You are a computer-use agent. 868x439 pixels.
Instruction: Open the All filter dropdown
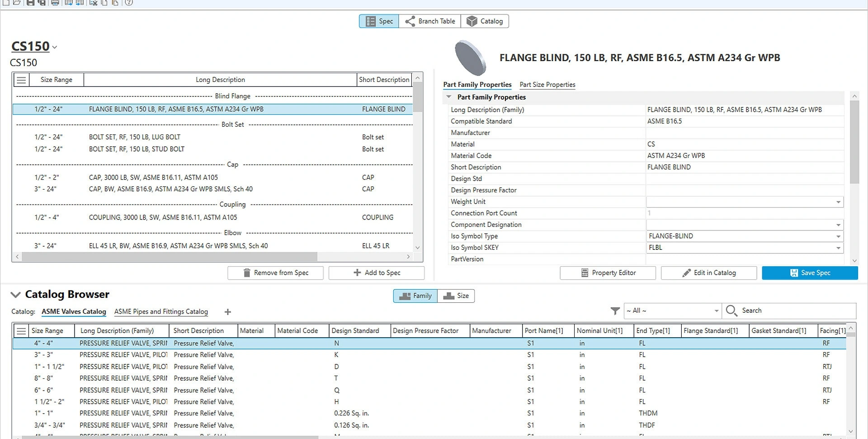pyautogui.click(x=672, y=310)
